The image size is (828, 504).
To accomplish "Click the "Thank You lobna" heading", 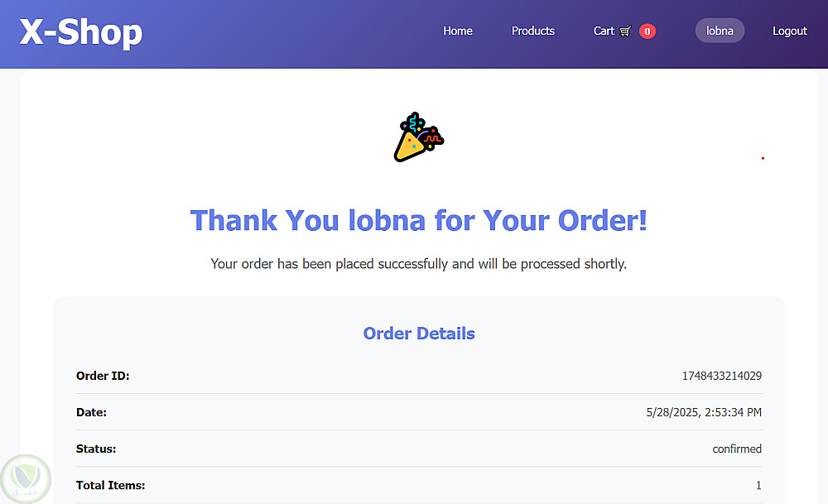I will (x=419, y=220).
